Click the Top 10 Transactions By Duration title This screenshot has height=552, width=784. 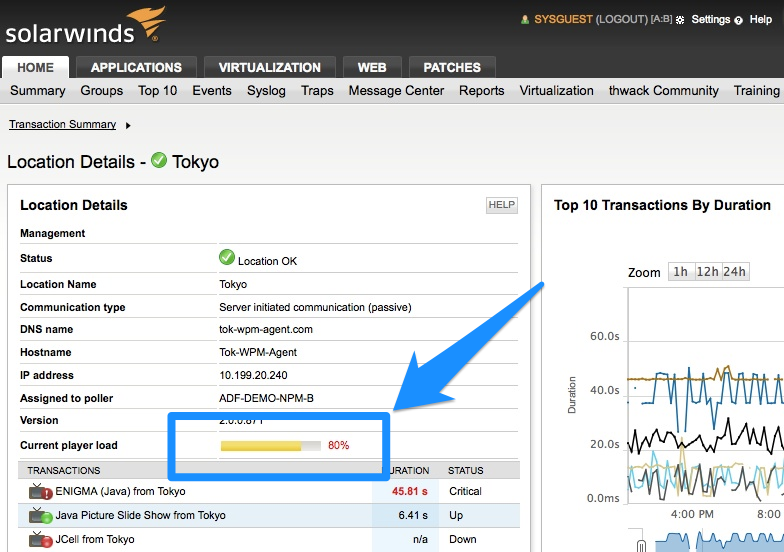662,205
